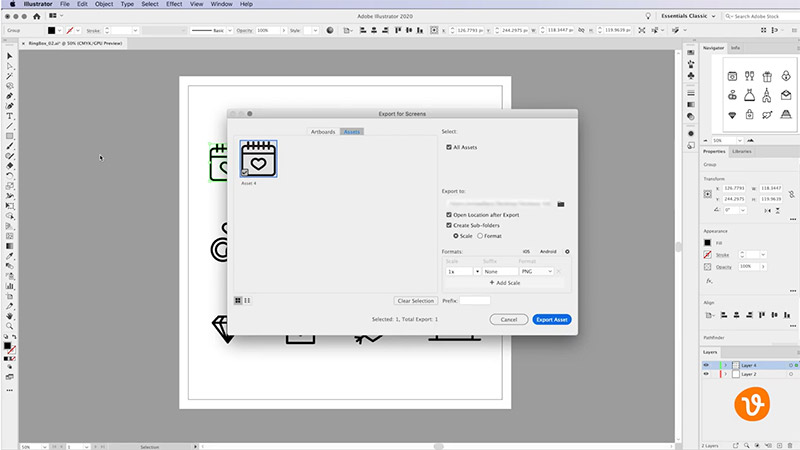Screen dimensions: 800x450
Task: Click the Discover lightbulb icon
Action: tap(648, 16)
